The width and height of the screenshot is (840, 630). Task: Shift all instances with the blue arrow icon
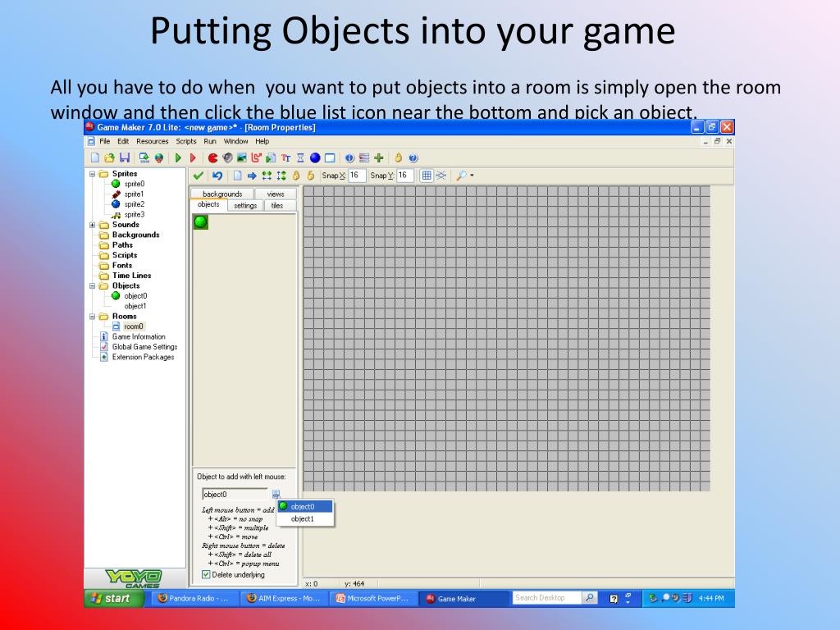[252, 176]
